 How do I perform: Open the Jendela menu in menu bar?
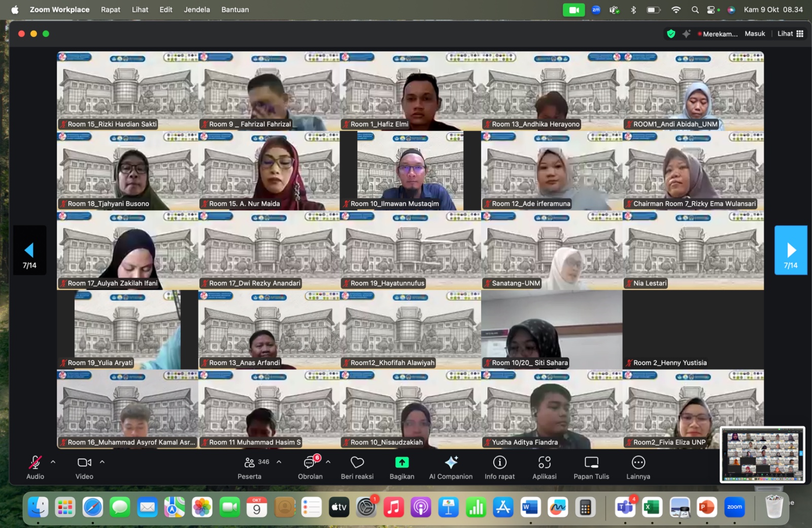196,10
